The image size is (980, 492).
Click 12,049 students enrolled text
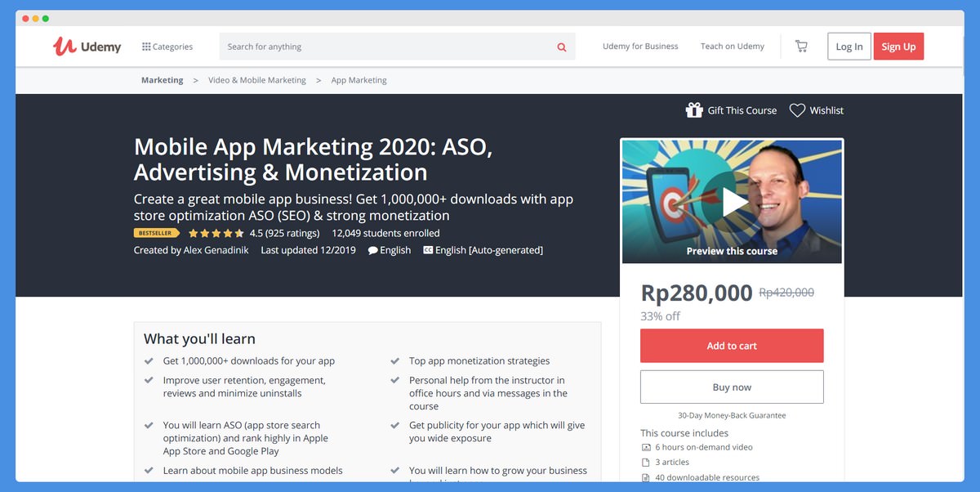(385, 233)
